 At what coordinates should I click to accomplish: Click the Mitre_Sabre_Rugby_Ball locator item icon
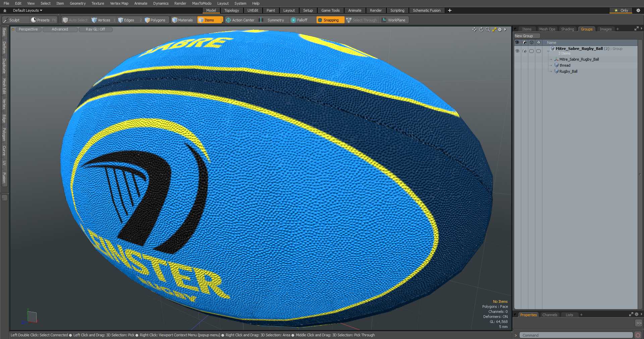click(x=556, y=59)
